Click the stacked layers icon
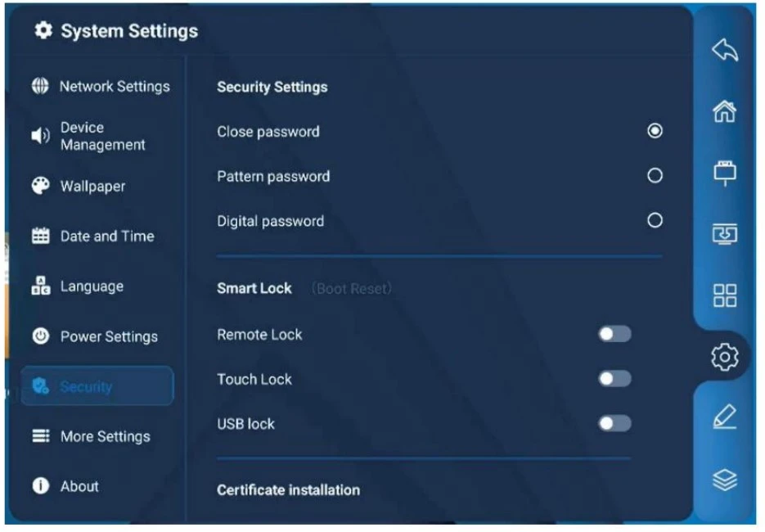Screen dimensions: 765x532 pyautogui.click(x=725, y=480)
